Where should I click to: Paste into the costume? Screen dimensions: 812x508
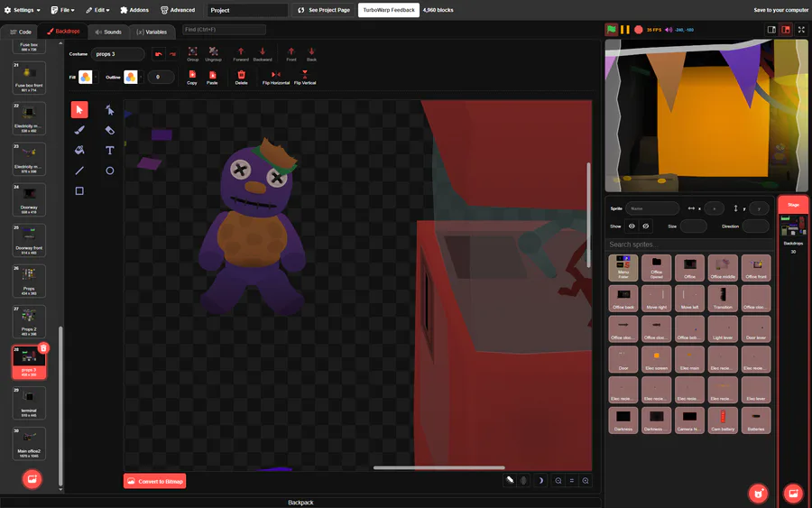[212, 78]
